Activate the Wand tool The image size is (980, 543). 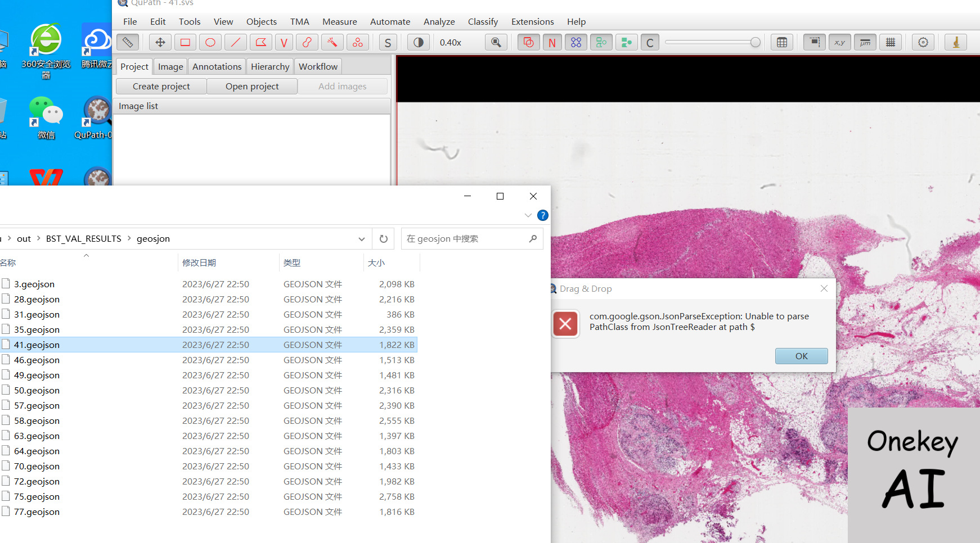point(332,42)
